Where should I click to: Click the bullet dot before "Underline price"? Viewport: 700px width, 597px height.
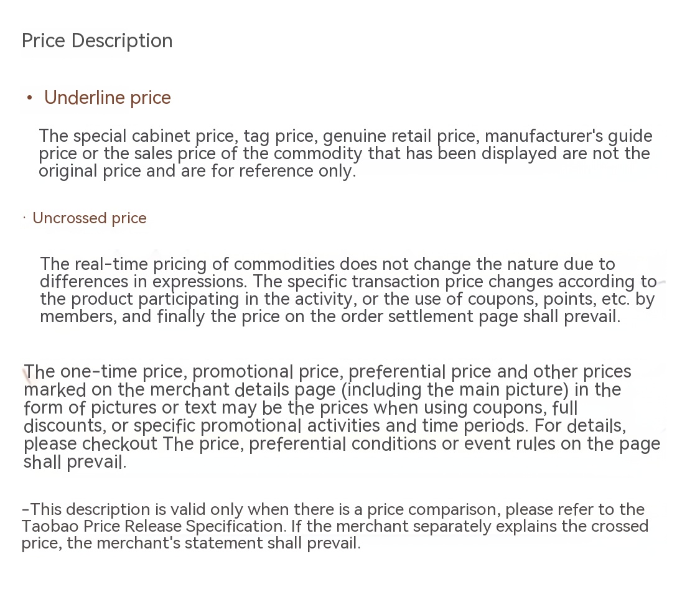click(x=29, y=98)
